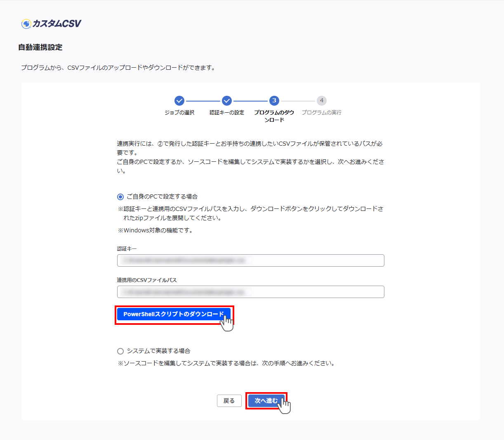The width and height of the screenshot is (504, 440).
Task: Click the gray circle 4 step indicator
Action: (x=322, y=100)
